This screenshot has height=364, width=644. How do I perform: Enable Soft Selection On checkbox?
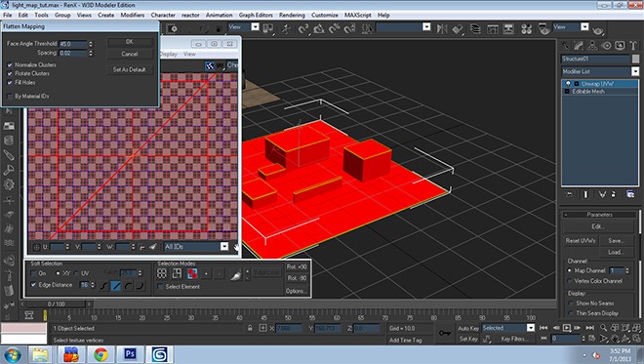tap(34, 273)
